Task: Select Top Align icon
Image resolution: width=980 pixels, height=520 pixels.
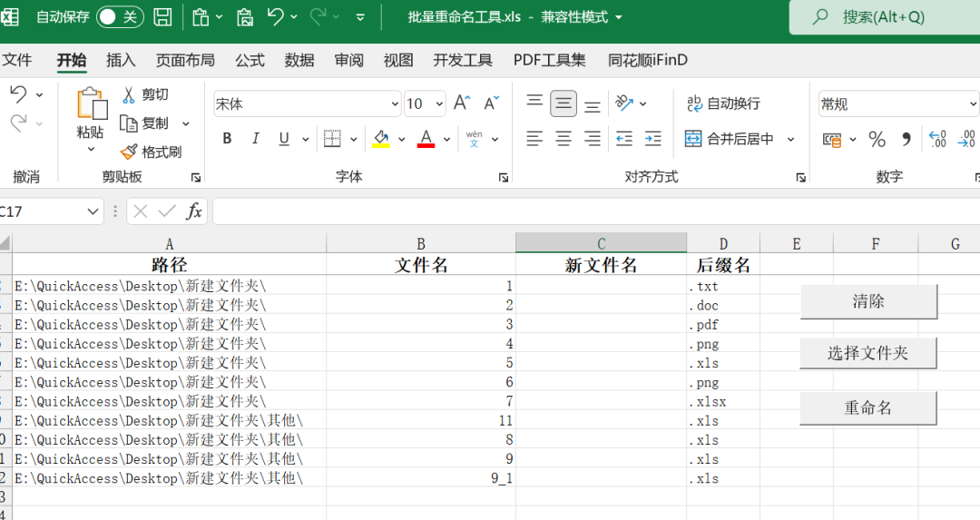Action: (534, 103)
